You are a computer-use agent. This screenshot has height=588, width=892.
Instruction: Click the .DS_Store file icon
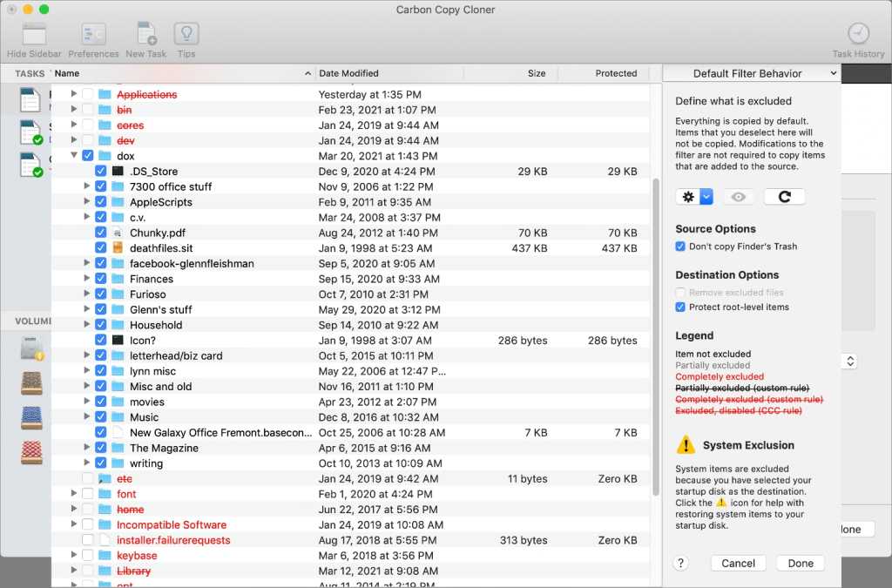pyautogui.click(x=118, y=171)
